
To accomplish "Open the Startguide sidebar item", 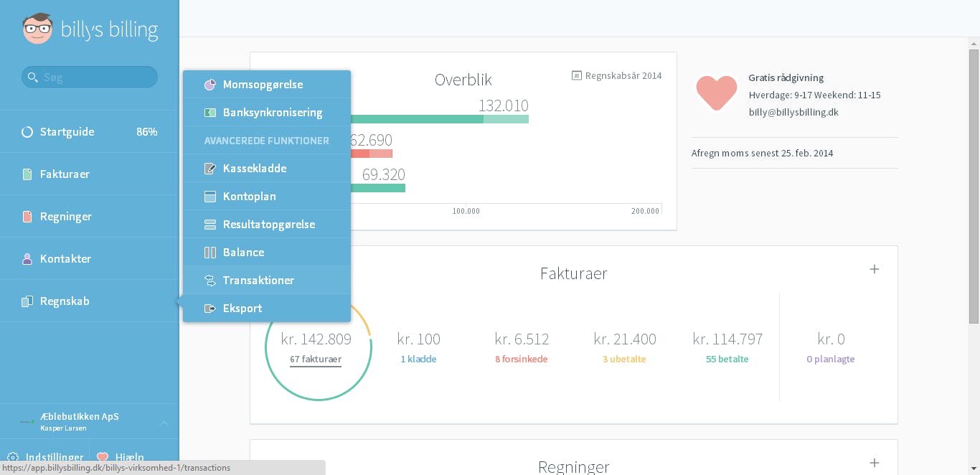I will tap(90, 132).
